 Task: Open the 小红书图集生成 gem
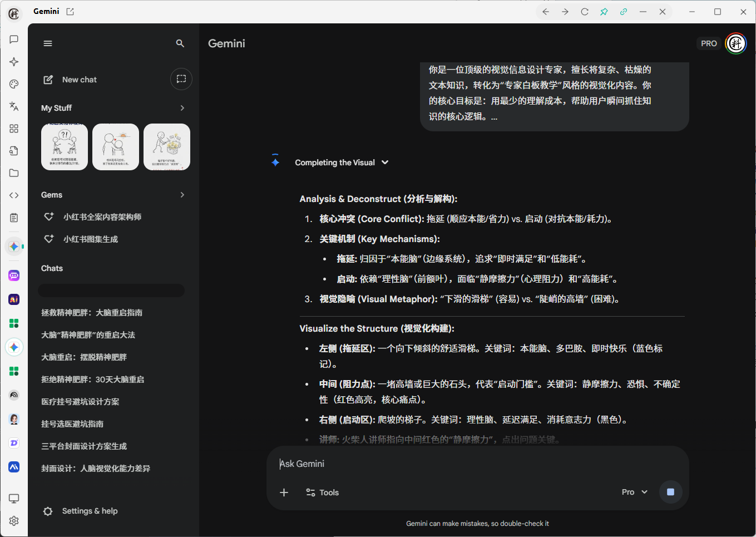[x=90, y=239]
